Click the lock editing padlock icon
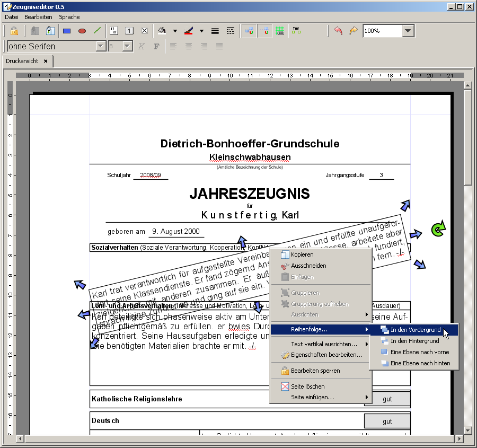This screenshot has width=477, height=448. coord(14,31)
